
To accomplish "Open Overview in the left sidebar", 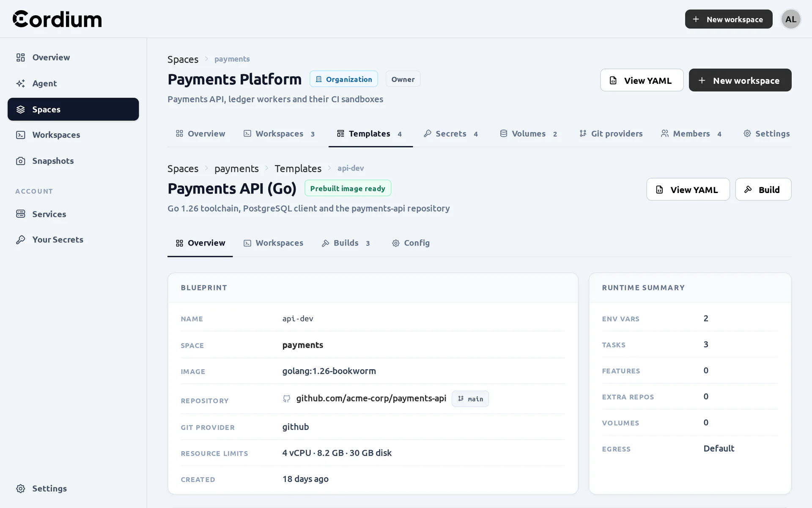I will 73,57.
